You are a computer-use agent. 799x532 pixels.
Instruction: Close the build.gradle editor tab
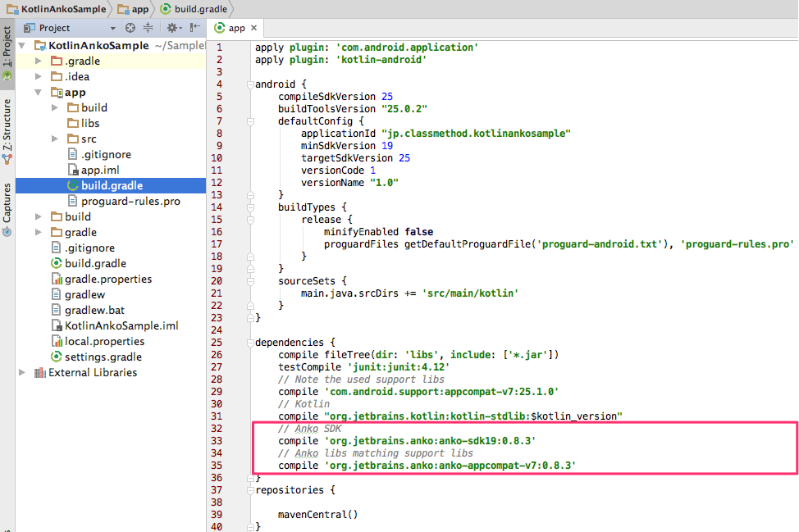(254, 27)
